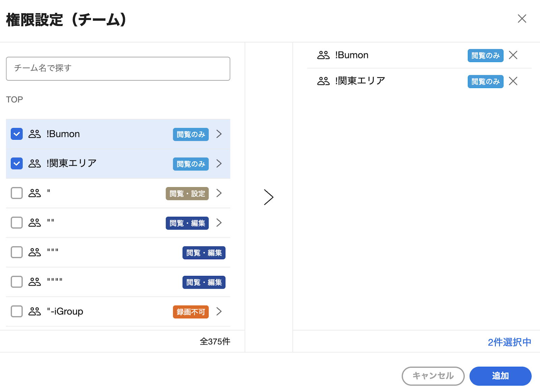Expand the "-iGroup row chevron
This screenshot has width=540, height=392.
[x=219, y=311]
